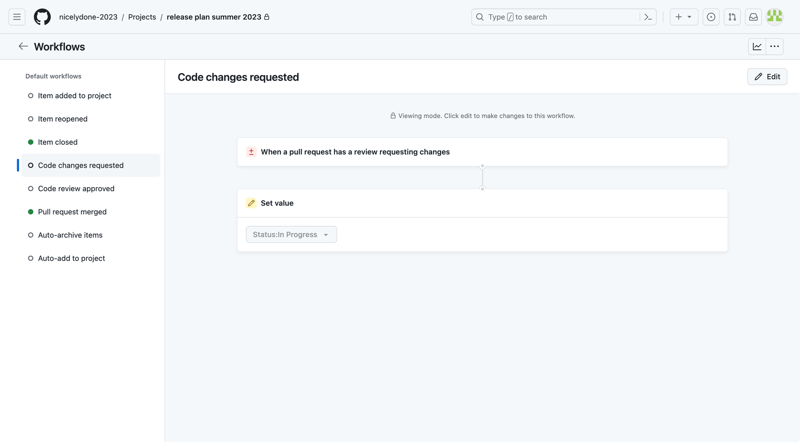Click the red diff icon on trigger block
Screen dimensions: 800x442
[x=251, y=152]
